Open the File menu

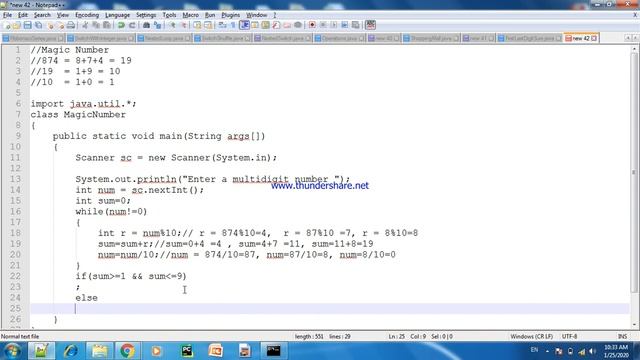pos(7,15)
